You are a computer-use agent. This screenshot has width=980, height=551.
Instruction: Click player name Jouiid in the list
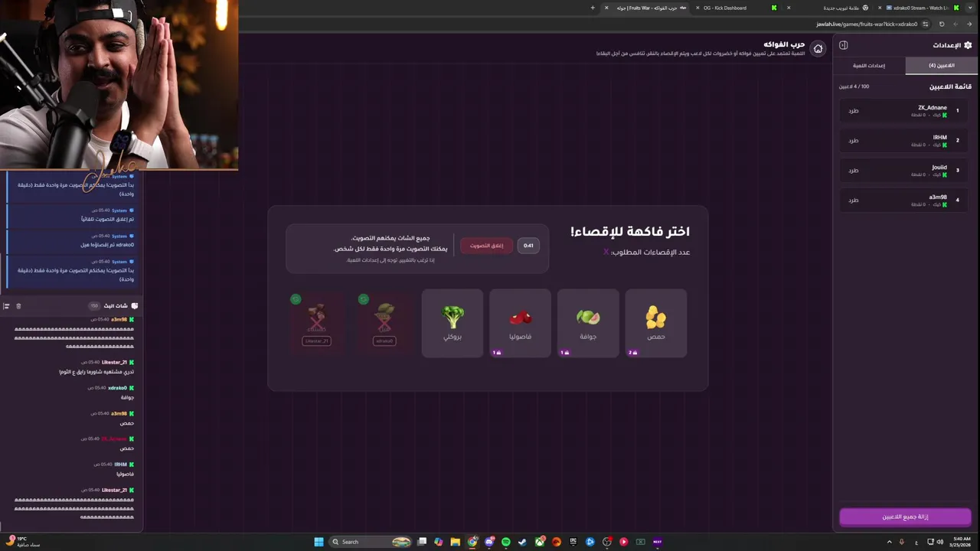(x=939, y=168)
